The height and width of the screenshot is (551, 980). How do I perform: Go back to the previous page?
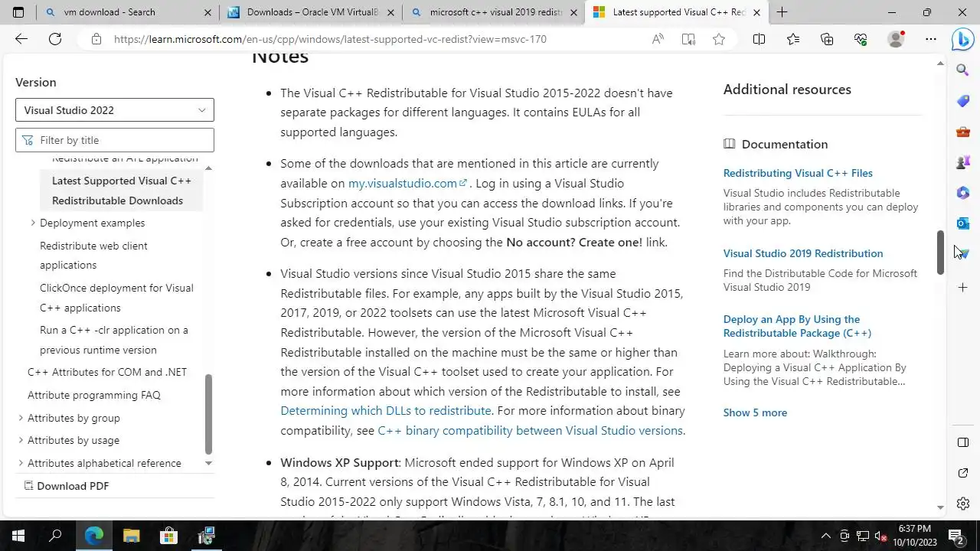click(x=21, y=39)
